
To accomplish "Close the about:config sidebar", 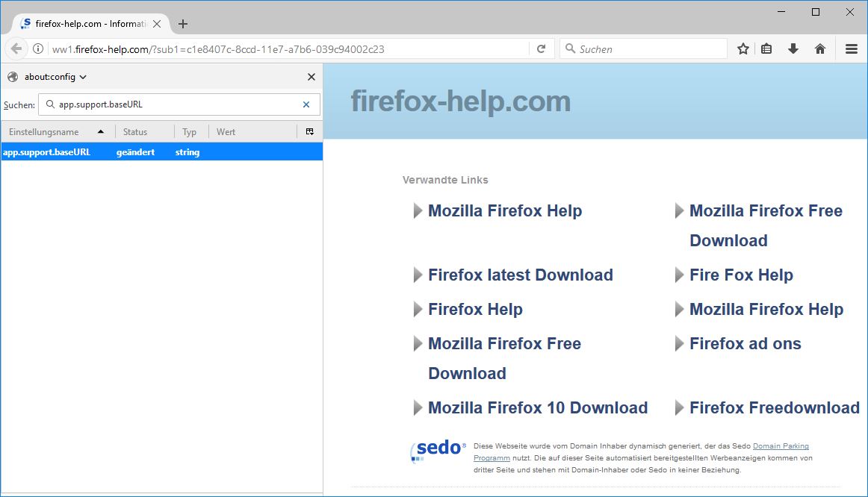I will tap(311, 77).
